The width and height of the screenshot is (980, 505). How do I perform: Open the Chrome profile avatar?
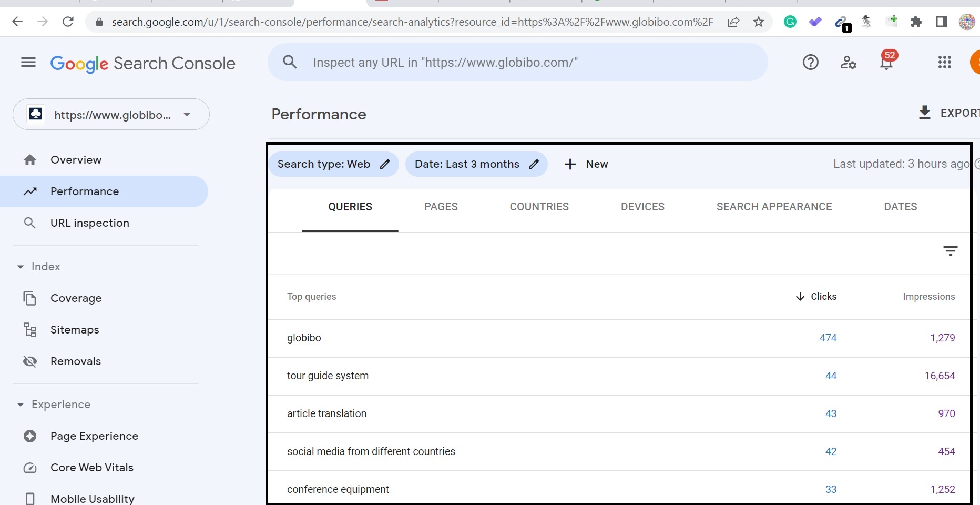coord(967,22)
